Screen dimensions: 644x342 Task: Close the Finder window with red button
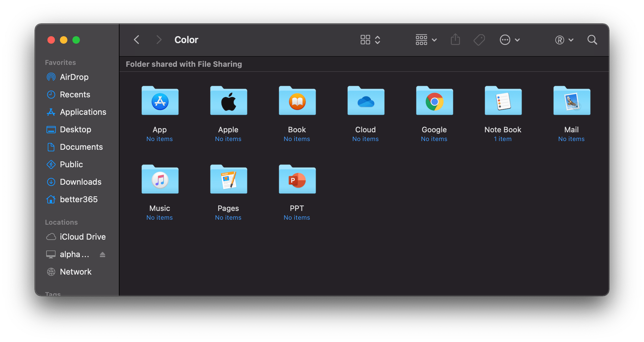point(51,40)
